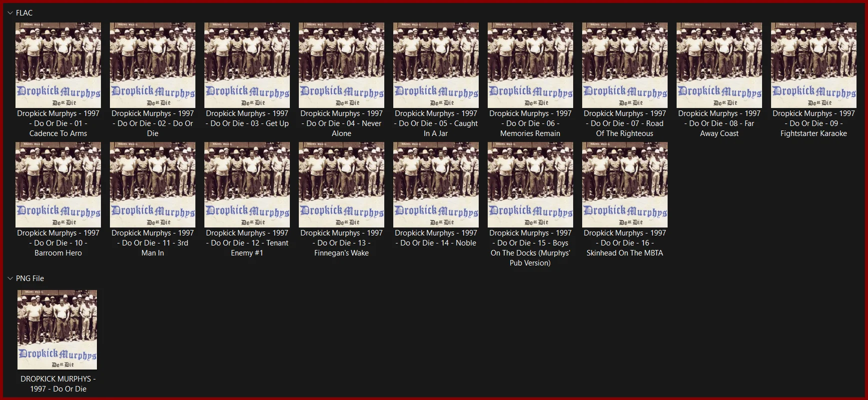
Task: Select track 16 Skinhead On The MBTA thumbnail
Action: coord(625,184)
